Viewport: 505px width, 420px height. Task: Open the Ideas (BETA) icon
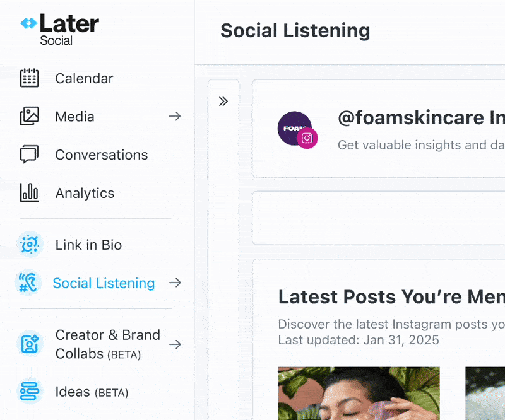click(30, 392)
